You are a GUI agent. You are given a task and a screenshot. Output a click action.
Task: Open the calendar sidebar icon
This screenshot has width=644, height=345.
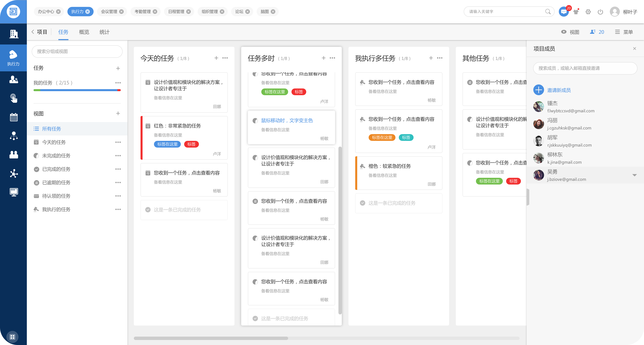[x=14, y=117]
